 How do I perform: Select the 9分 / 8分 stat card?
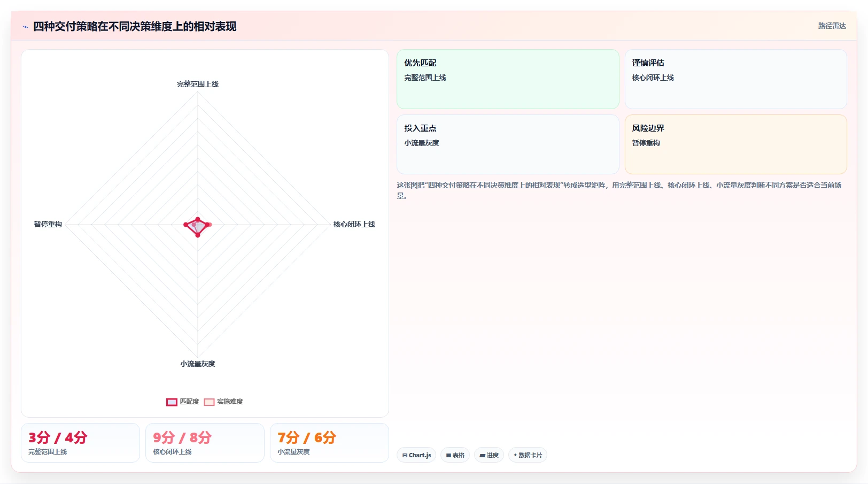(205, 443)
